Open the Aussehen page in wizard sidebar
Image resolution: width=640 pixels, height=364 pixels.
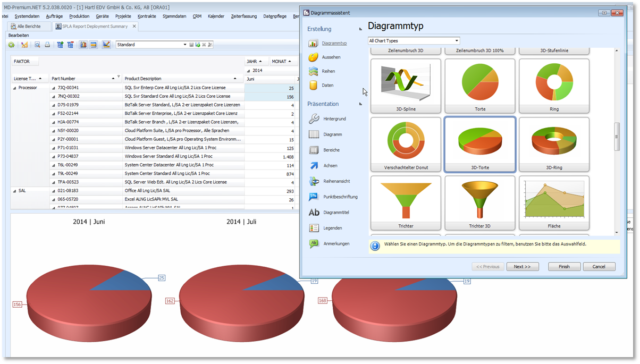coord(331,57)
